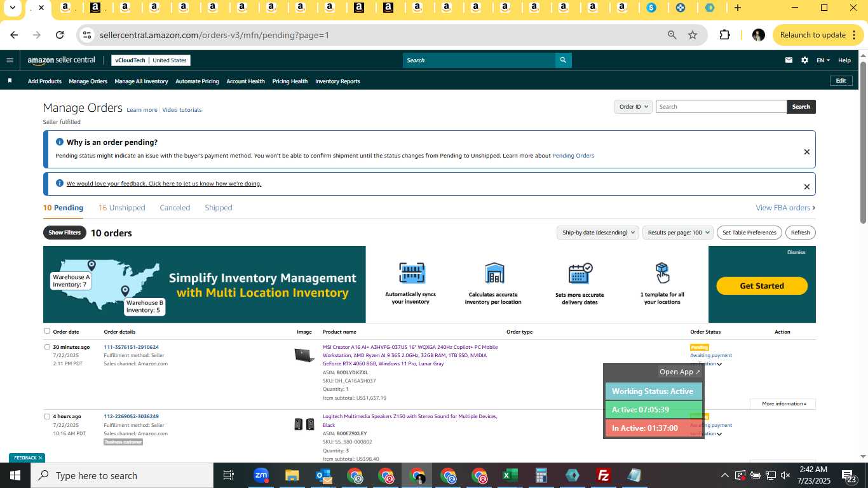This screenshot has height=488, width=868.
Task: Check the order 112-2269052-3036249 checkbox
Action: pos(47,416)
